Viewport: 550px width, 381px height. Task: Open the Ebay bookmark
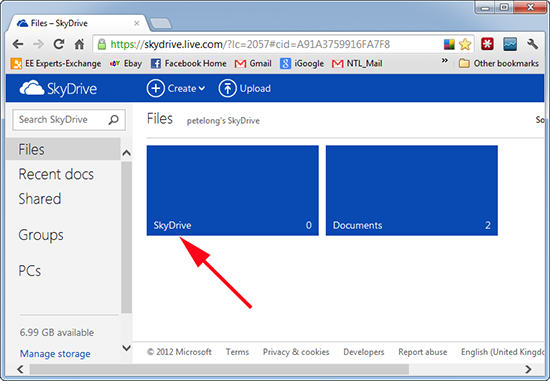pyautogui.click(x=126, y=64)
